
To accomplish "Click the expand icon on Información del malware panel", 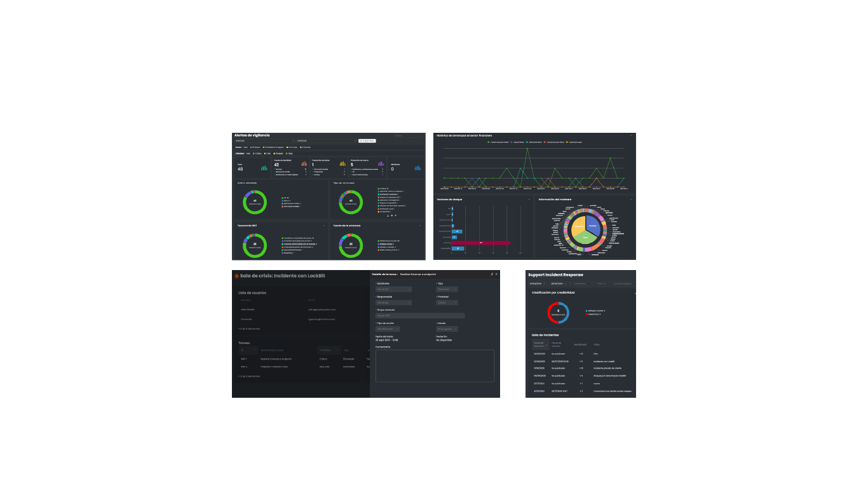I will (x=631, y=198).
